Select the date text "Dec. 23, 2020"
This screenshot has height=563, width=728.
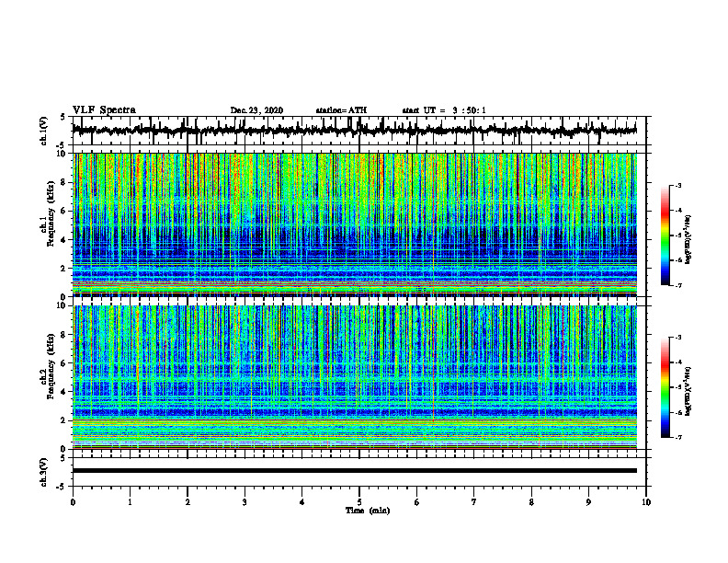(256, 110)
